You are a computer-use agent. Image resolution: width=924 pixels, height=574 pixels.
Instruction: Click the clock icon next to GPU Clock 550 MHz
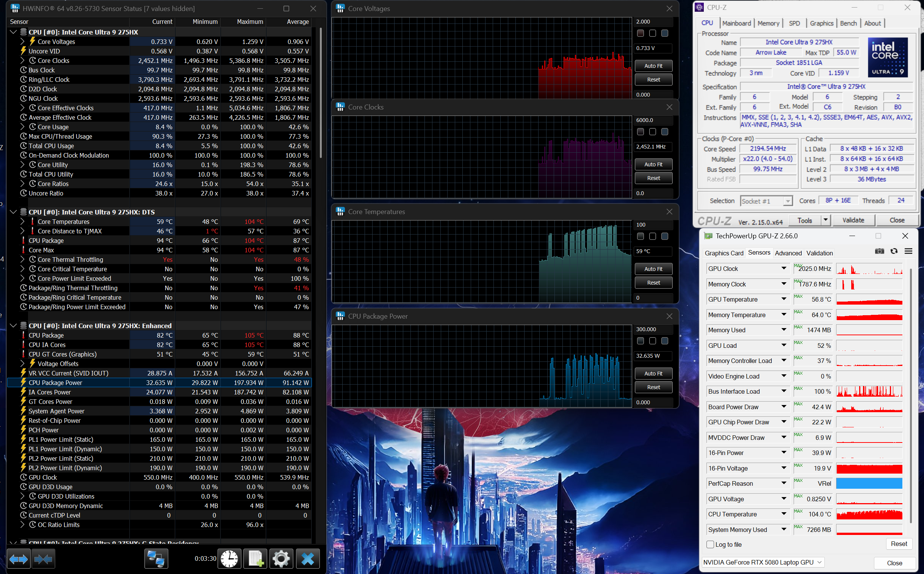pyautogui.click(x=23, y=477)
